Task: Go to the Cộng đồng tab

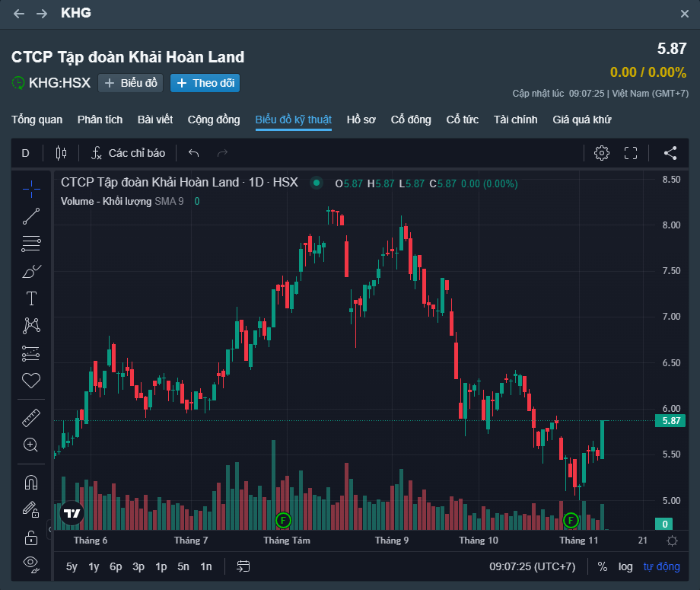Action: click(x=214, y=120)
